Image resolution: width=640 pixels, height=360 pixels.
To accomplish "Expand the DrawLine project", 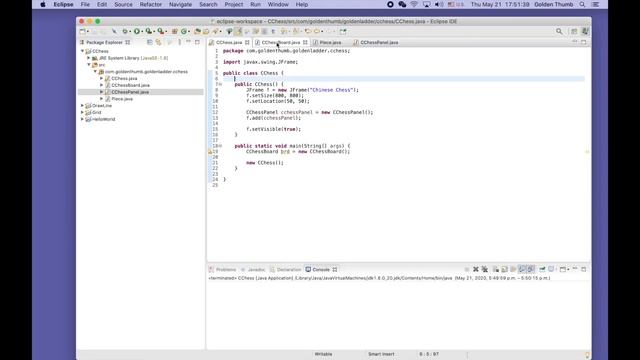I will [82, 105].
